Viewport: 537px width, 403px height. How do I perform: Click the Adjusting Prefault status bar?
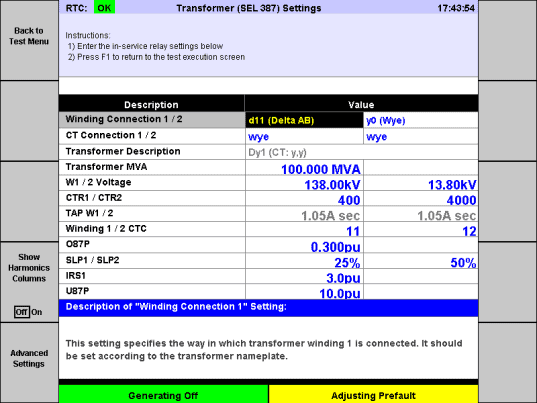[x=373, y=394]
